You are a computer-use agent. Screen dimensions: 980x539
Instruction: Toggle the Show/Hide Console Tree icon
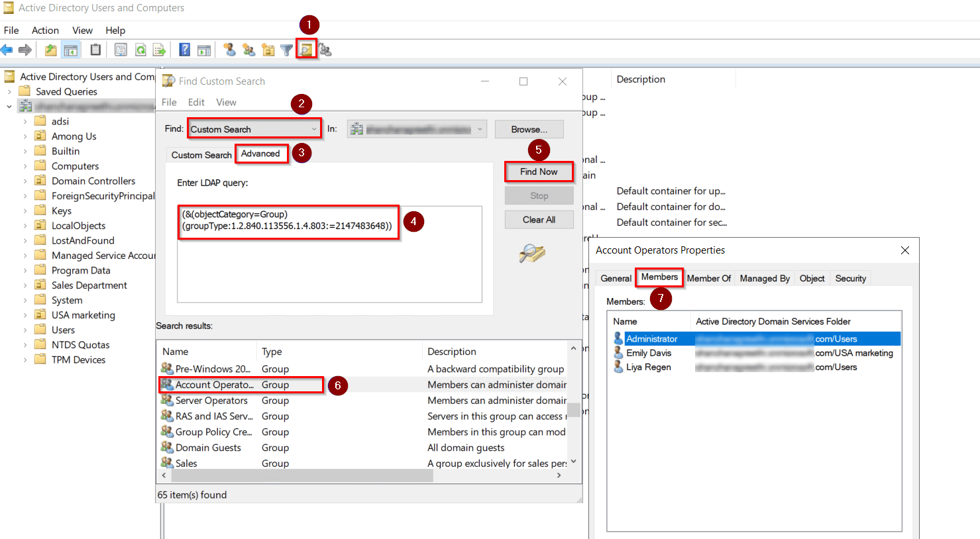click(x=70, y=50)
